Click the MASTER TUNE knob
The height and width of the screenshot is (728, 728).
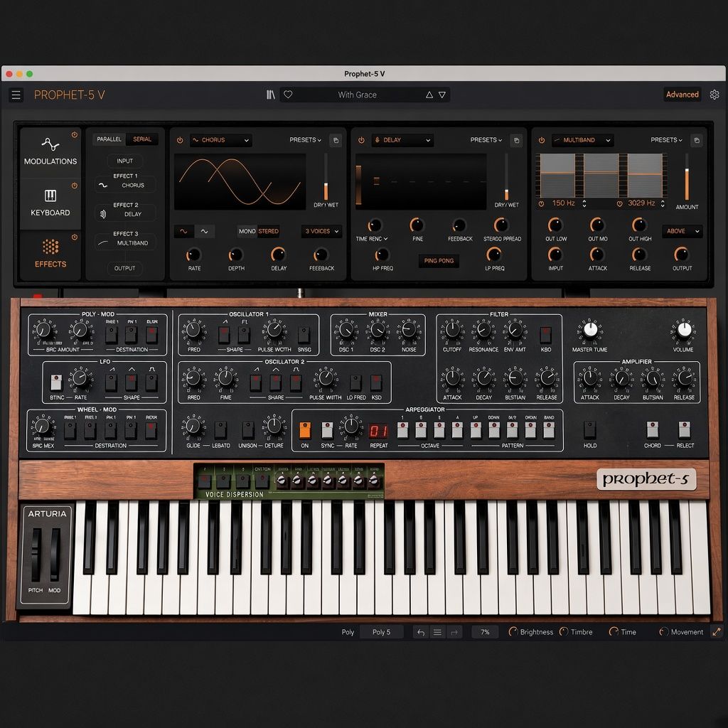pyautogui.click(x=590, y=330)
